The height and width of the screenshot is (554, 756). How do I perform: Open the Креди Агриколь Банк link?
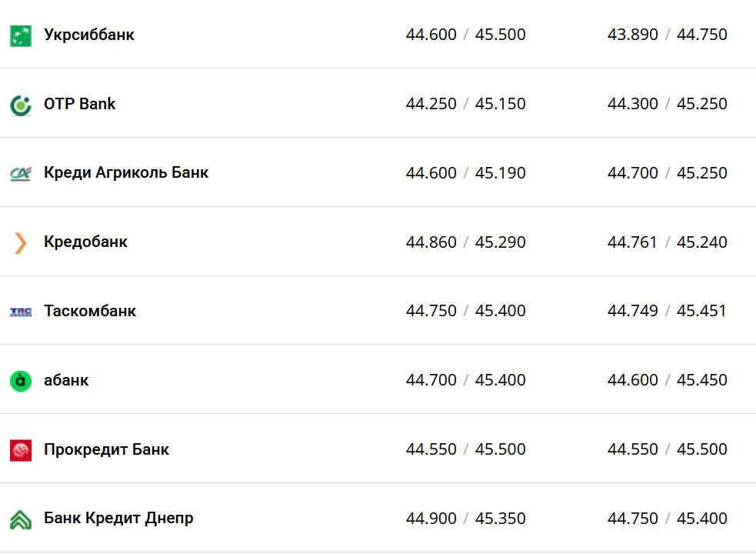[126, 172]
